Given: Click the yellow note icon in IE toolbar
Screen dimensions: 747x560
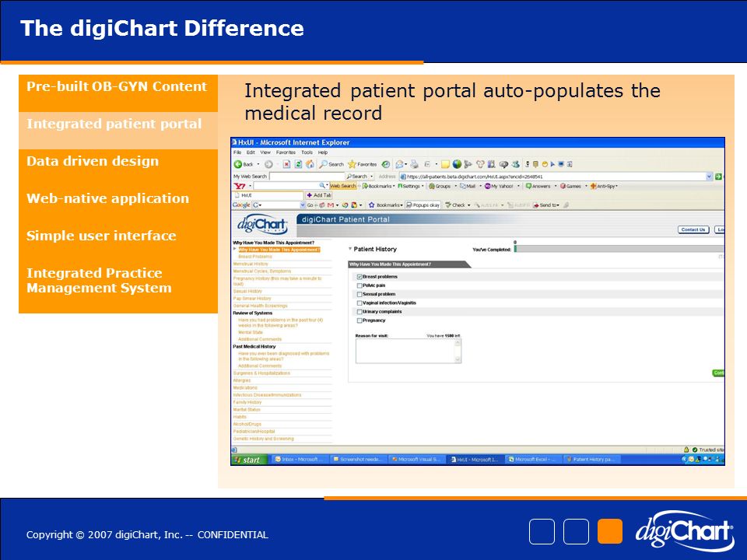Looking at the screenshot, I should pyautogui.click(x=445, y=164).
